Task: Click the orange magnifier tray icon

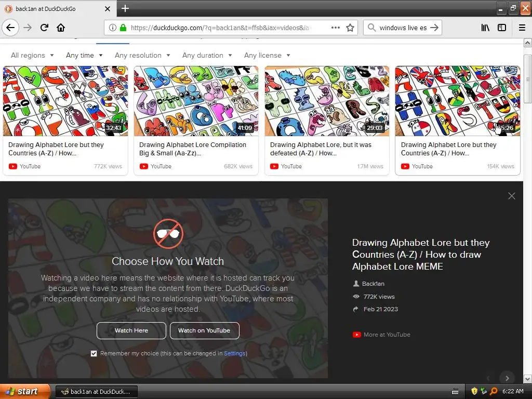Action: (494, 391)
